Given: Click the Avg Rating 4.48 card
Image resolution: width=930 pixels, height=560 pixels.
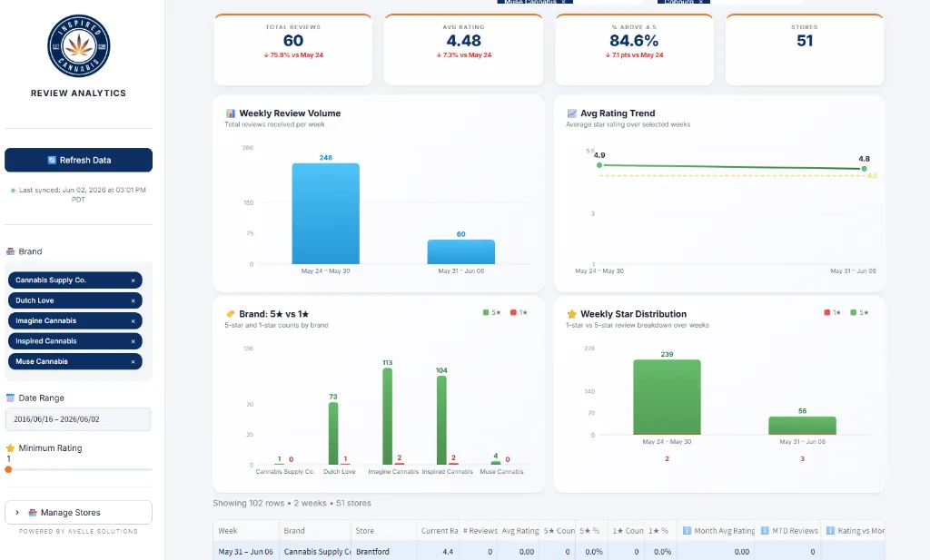Looking at the screenshot, I should [x=463, y=50].
